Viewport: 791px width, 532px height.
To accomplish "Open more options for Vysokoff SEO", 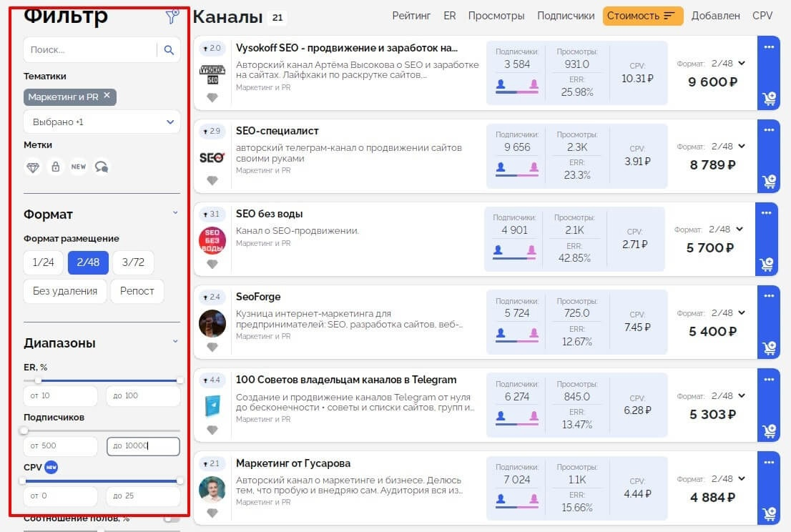I will coord(769,47).
